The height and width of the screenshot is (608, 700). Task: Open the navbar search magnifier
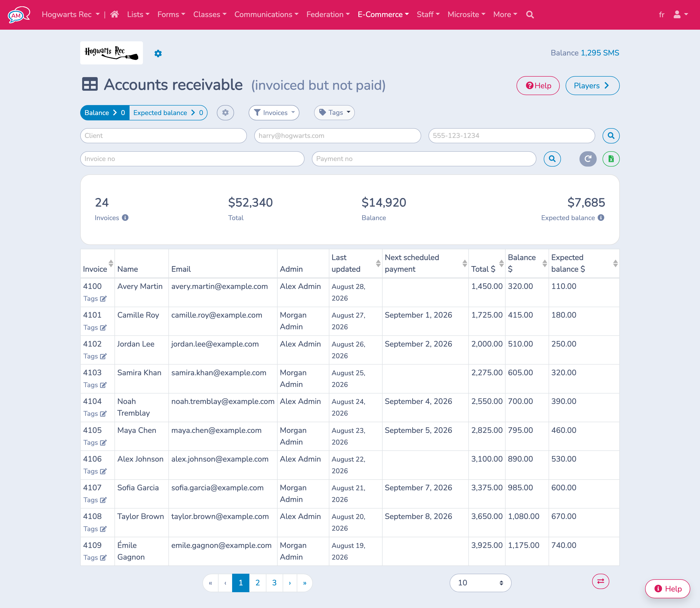[530, 15]
